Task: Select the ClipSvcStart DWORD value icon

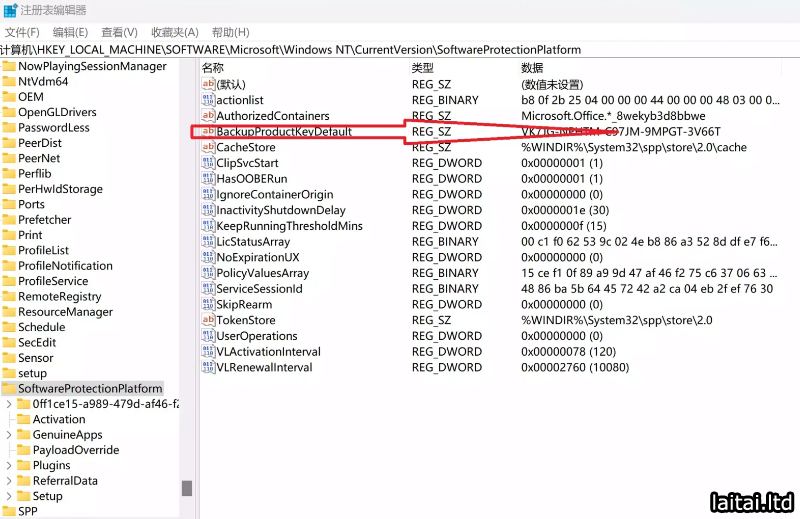Action: [x=208, y=163]
